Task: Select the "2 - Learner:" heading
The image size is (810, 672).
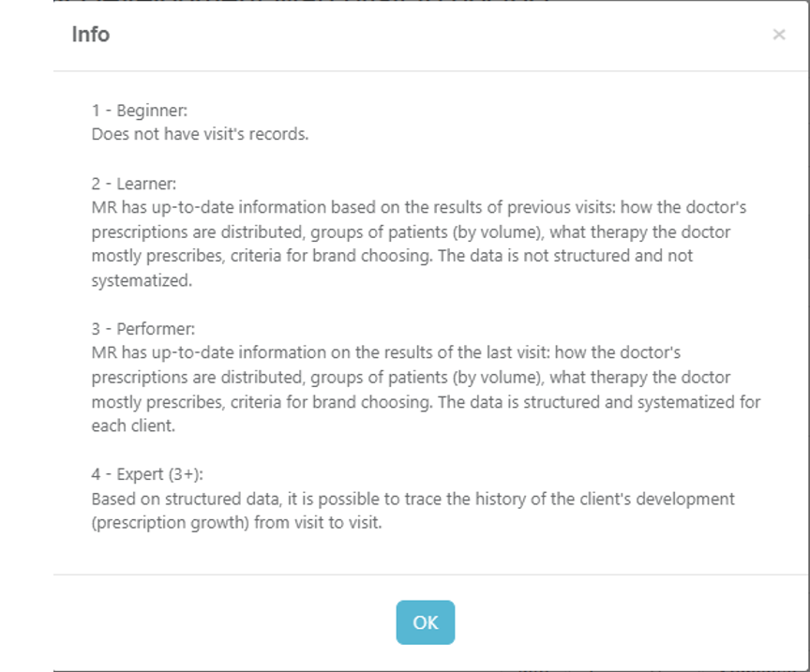Action: pos(133,184)
